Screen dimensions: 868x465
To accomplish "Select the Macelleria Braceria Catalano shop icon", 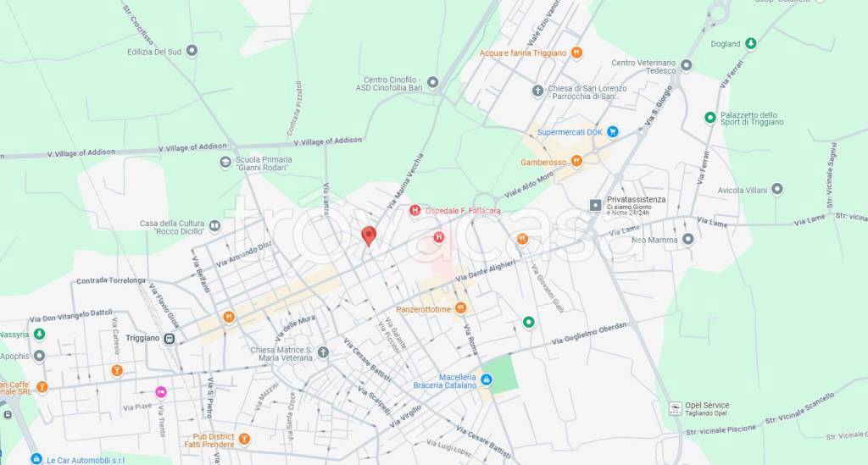I will click(486, 379).
